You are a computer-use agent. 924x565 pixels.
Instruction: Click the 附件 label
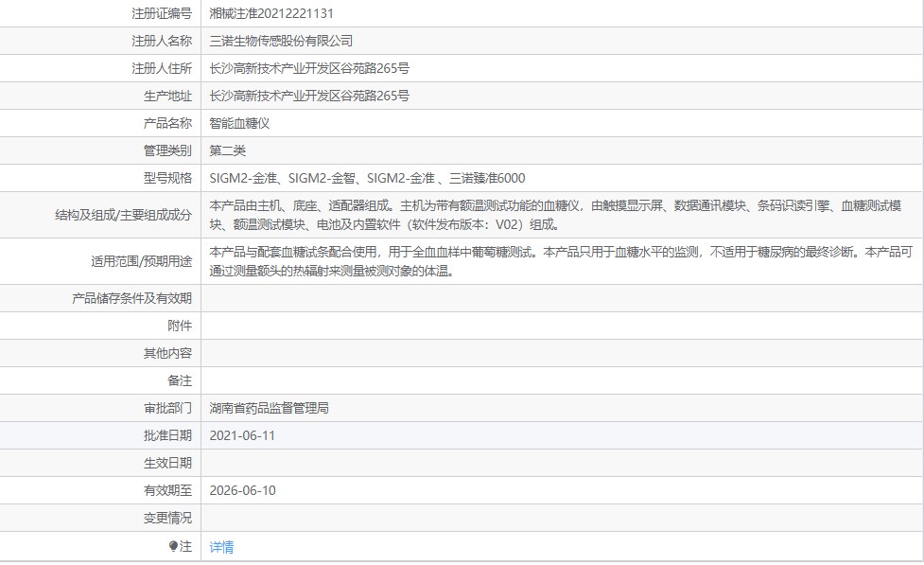coord(180,326)
